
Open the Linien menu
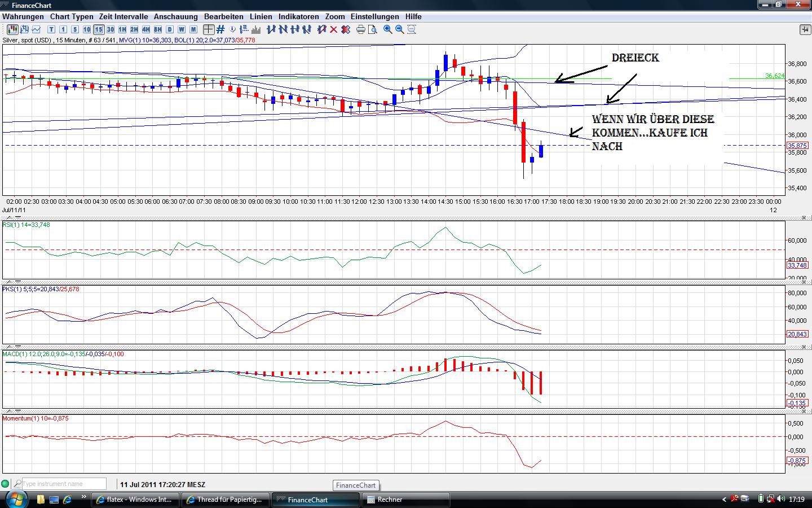tap(261, 17)
